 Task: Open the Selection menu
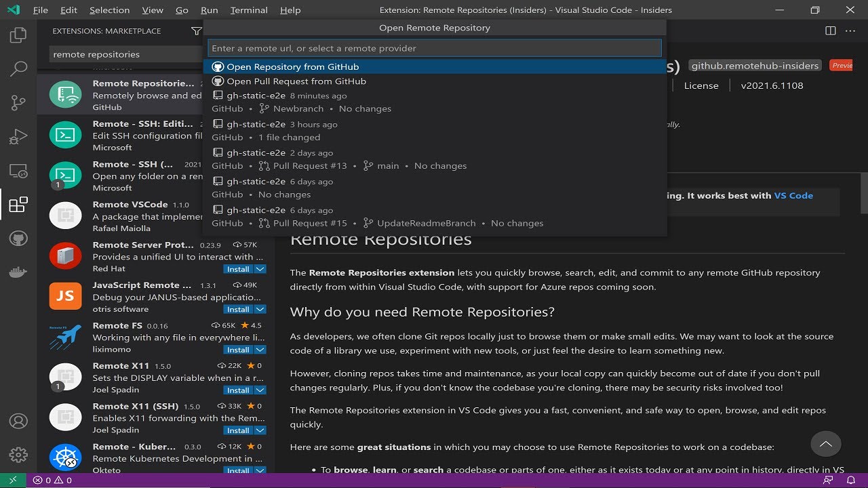pyautogui.click(x=109, y=10)
